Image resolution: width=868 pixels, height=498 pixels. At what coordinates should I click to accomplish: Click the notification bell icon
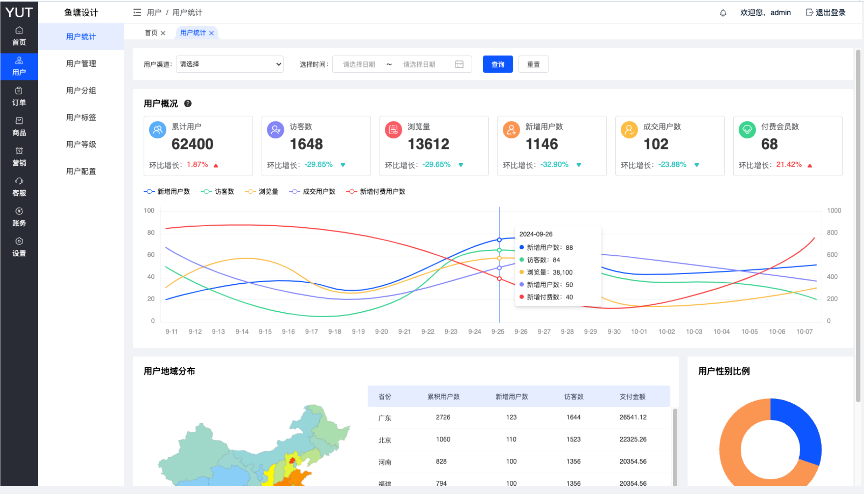click(x=723, y=13)
